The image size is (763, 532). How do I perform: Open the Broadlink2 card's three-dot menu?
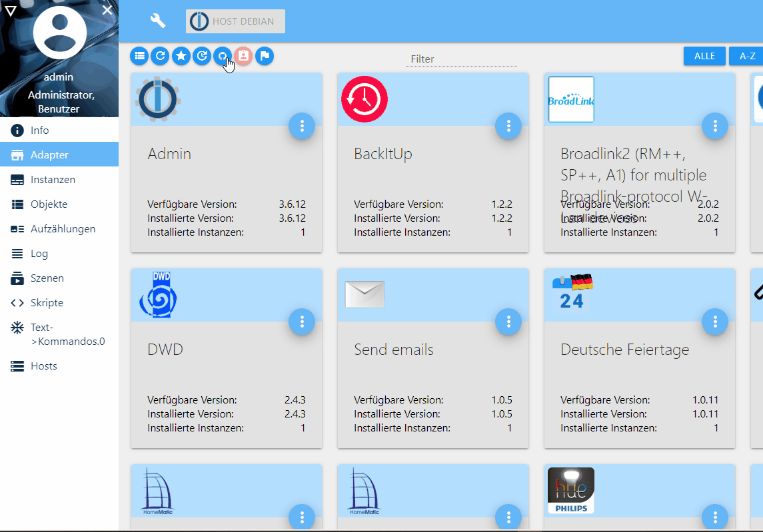[715, 126]
